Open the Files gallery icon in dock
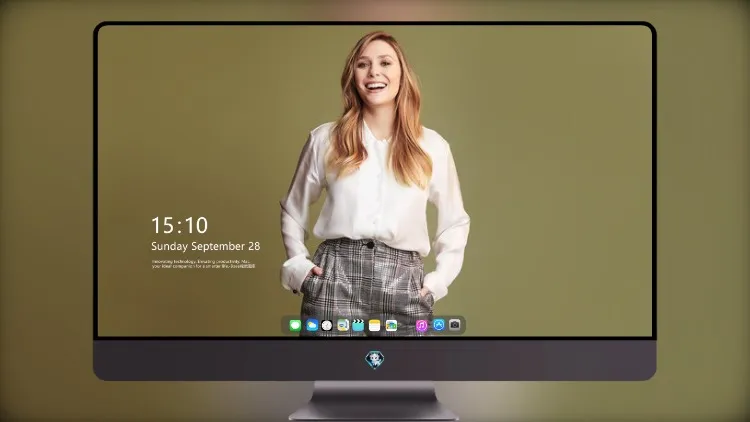This screenshot has height=422, width=750. [x=391, y=325]
